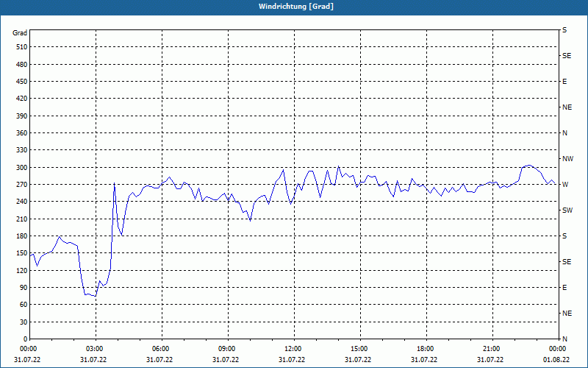Select the E compass label beside 450 gridline
Screen dimensions: 588x368
tap(564, 82)
